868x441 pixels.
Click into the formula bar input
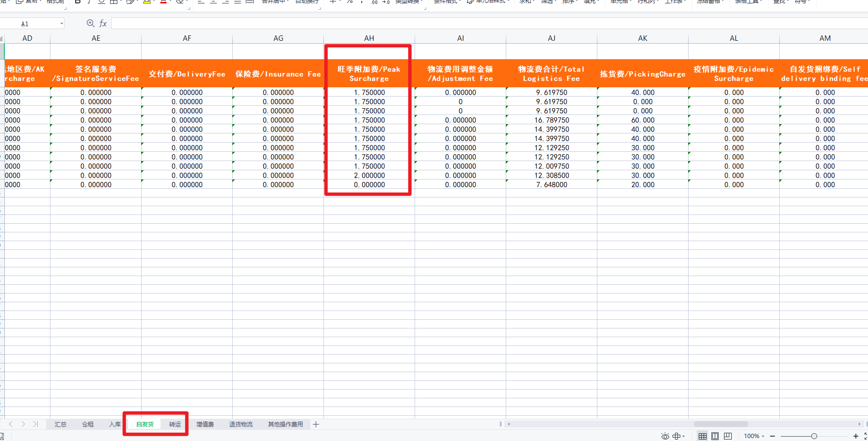(x=489, y=23)
